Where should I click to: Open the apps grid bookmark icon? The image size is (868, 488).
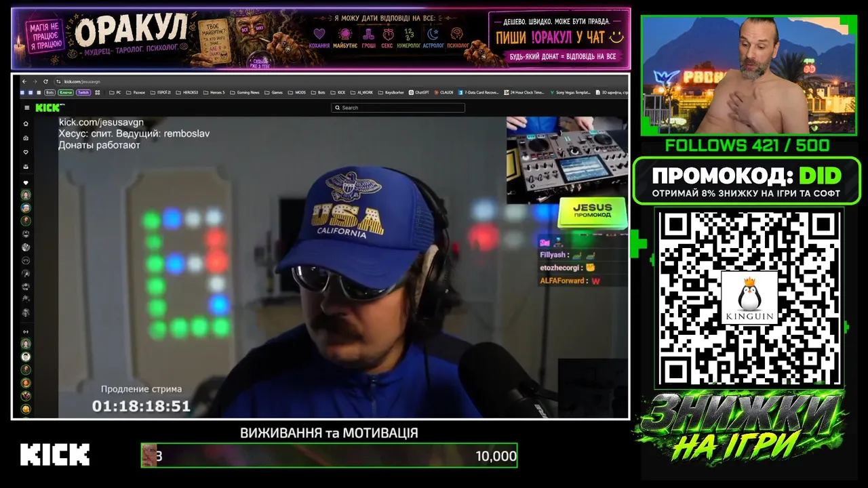pyautogui.click(x=98, y=92)
